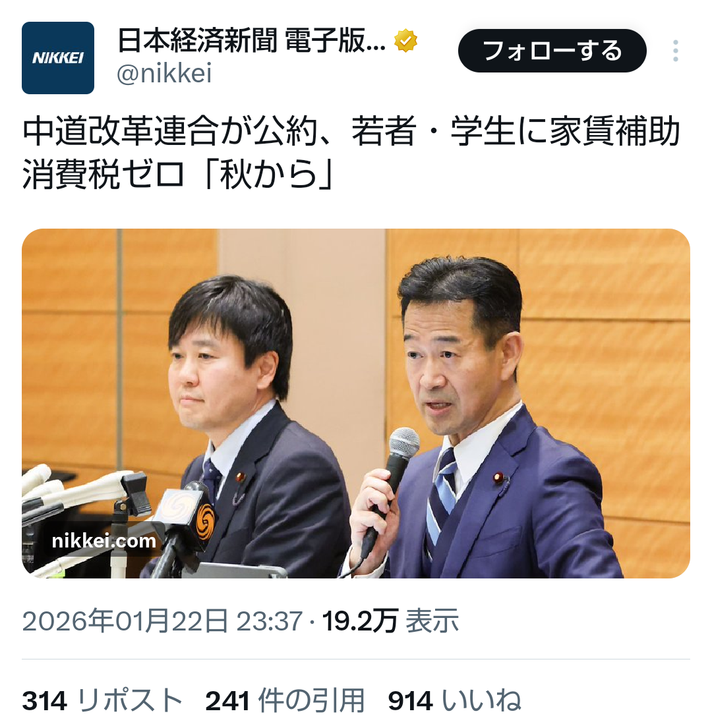Open the press conference photo
The height and width of the screenshot is (728, 712).
click(356, 403)
